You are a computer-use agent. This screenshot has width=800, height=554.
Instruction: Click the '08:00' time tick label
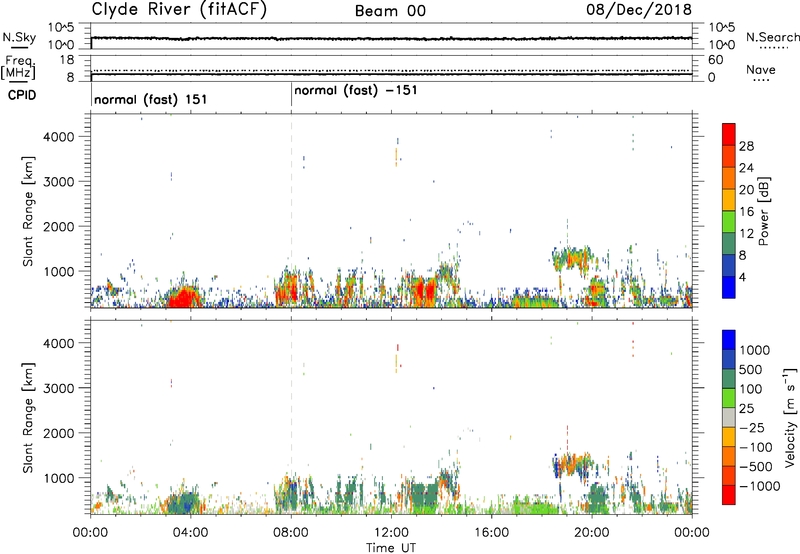tap(291, 533)
